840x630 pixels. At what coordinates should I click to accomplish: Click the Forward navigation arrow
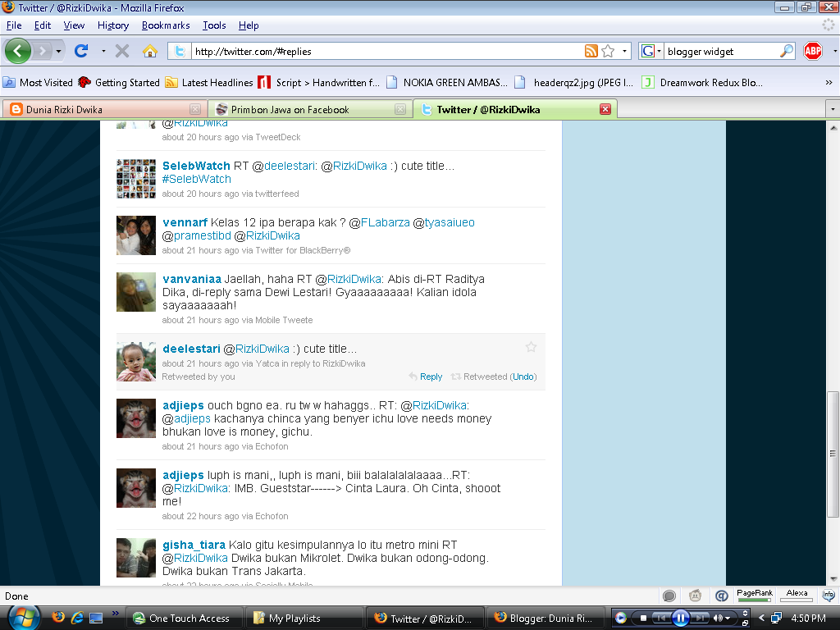coord(41,52)
